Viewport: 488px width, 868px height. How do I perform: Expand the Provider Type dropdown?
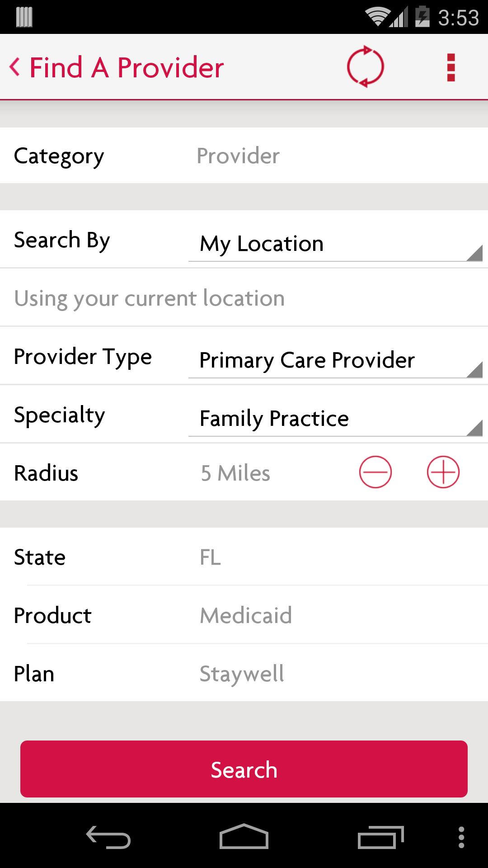pos(335,360)
